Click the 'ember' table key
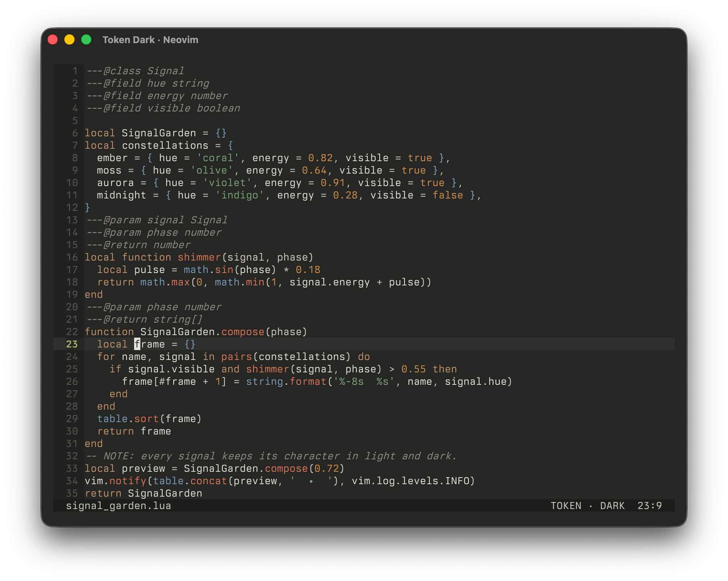Image resolution: width=728 pixels, height=581 pixels. 113,158
